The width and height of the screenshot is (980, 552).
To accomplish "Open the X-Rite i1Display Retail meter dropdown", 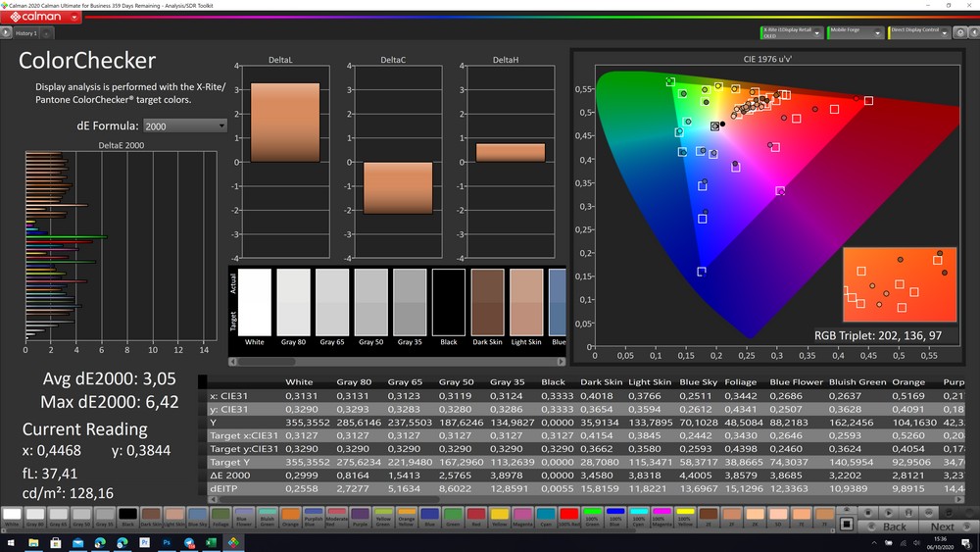I will tap(792, 32).
